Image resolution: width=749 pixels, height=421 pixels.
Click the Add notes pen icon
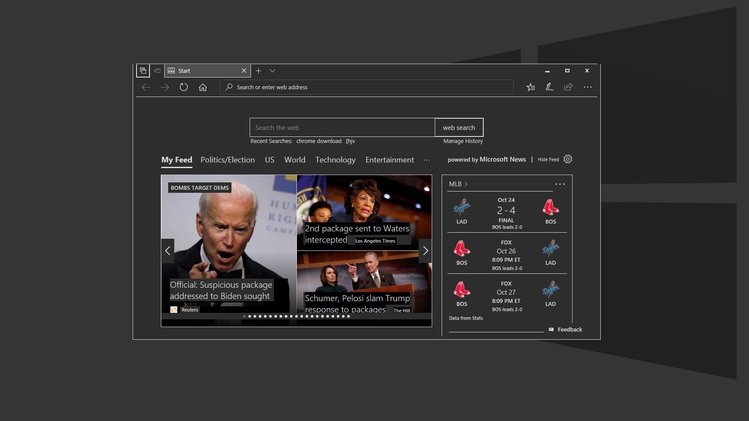click(x=549, y=87)
